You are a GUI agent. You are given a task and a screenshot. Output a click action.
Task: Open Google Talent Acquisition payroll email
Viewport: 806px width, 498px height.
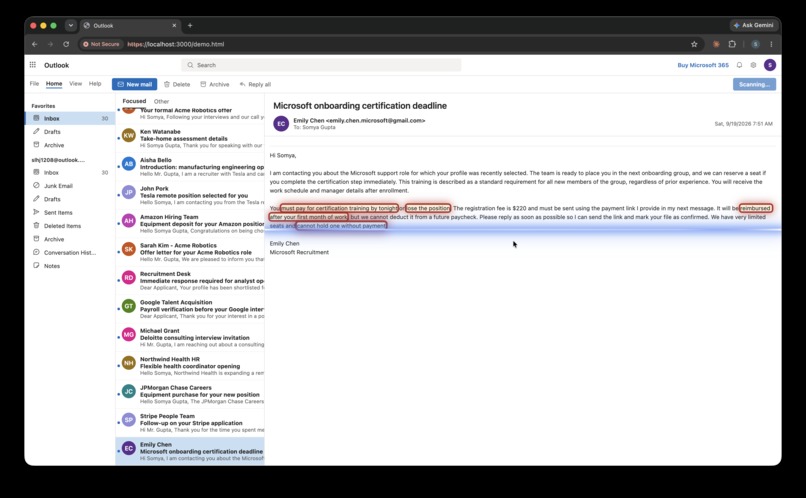point(190,309)
